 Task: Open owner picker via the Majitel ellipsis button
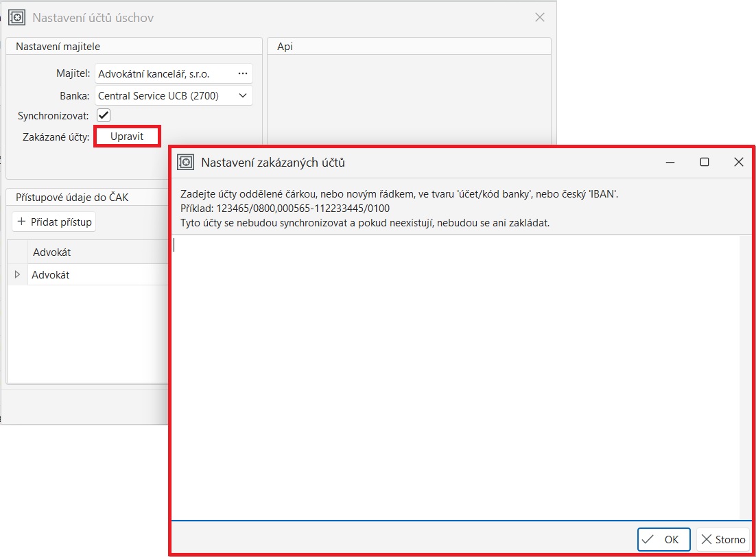pyautogui.click(x=242, y=73)
